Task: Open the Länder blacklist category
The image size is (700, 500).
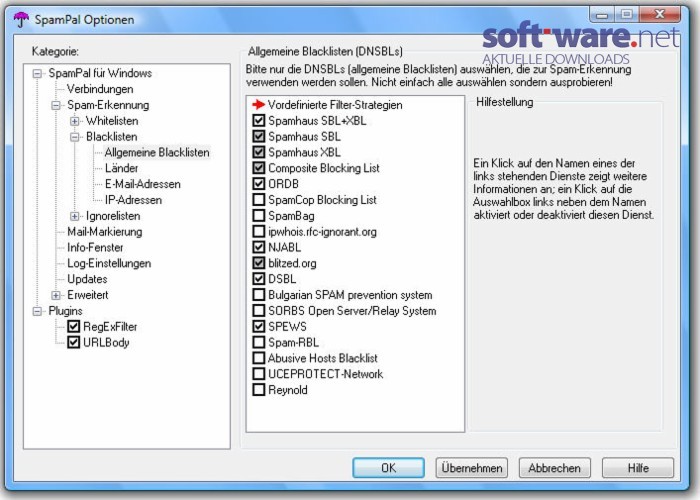Action: tap(121, 168)
